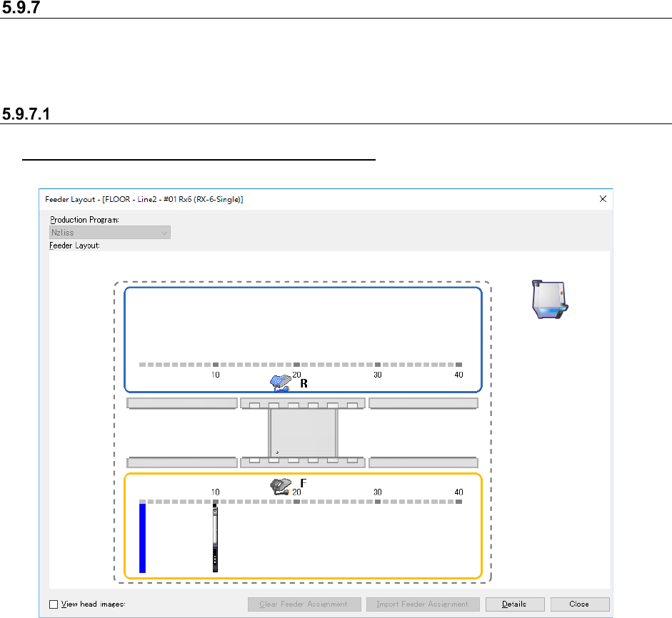Image resolution: width=672 pixels, height=618 pixels.
Task: Click slot marker 10 on the rear bank
Action: [x=216, y=365]
